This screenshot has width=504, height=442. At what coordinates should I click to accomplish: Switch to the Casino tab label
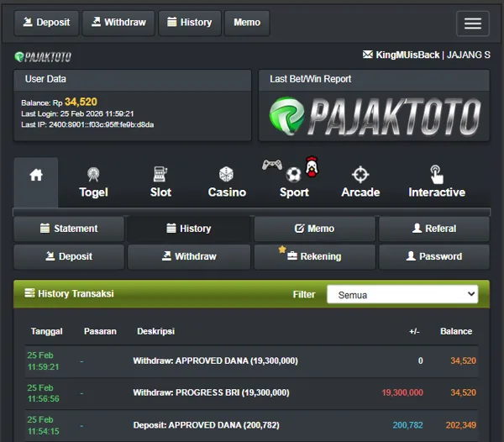(x=227, y=192)
